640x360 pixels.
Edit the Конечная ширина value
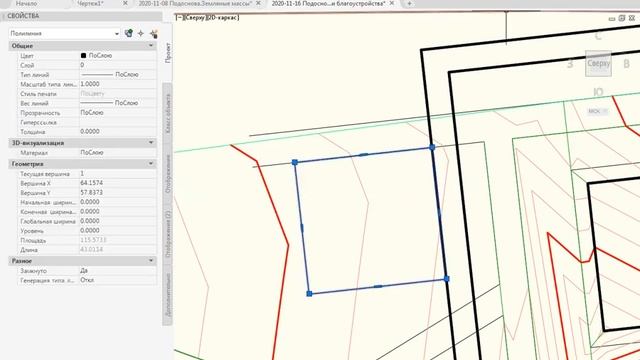point(118,212)
